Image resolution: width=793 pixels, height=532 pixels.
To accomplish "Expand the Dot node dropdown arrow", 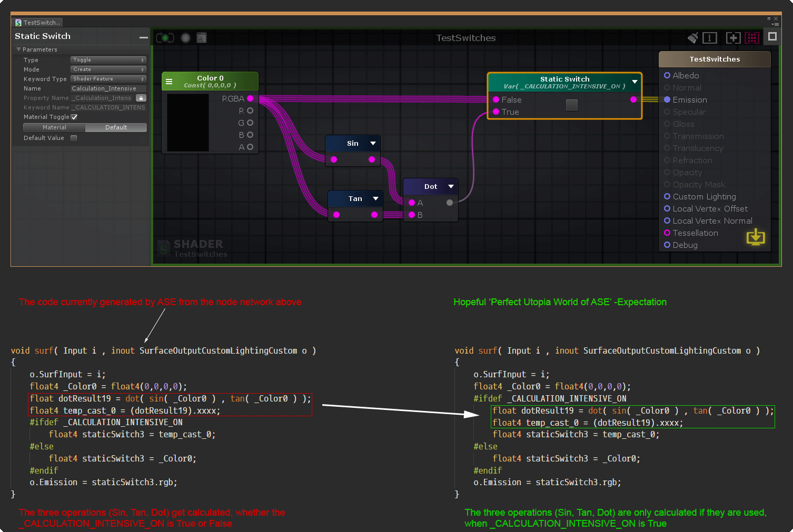I will coord(451,186).
